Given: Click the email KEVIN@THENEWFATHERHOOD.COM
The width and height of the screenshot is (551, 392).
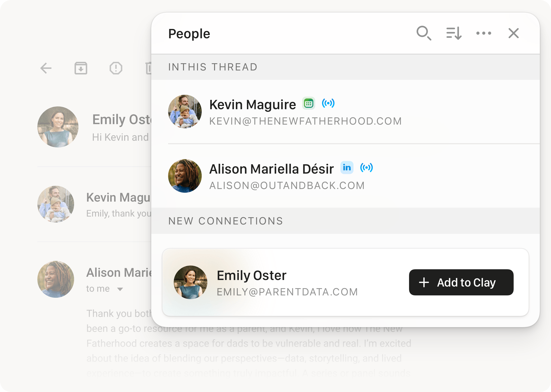Looking at the screenshot, I should (306, 121).
